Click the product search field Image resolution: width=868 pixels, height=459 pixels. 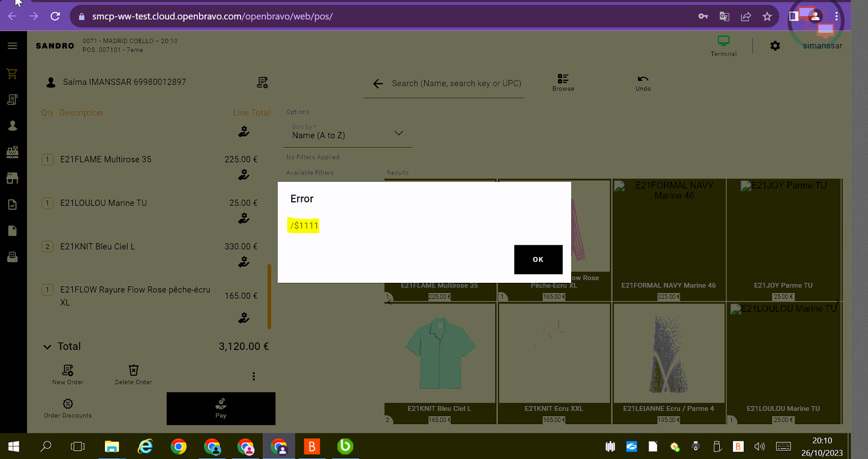coord(456,83)
